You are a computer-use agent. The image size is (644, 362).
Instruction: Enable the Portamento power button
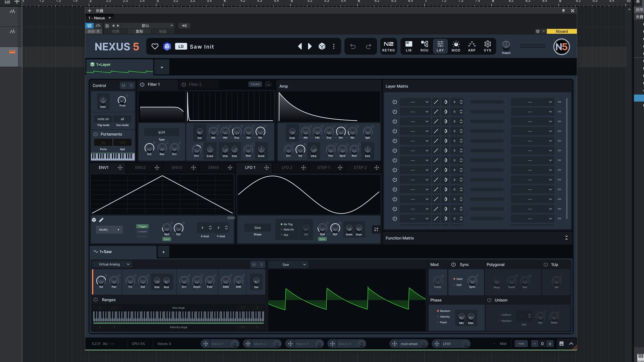(96, 134)
